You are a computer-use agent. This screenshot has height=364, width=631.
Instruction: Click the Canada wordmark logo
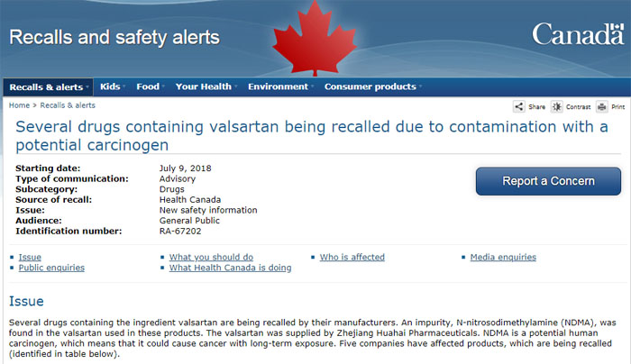[576, 35]
